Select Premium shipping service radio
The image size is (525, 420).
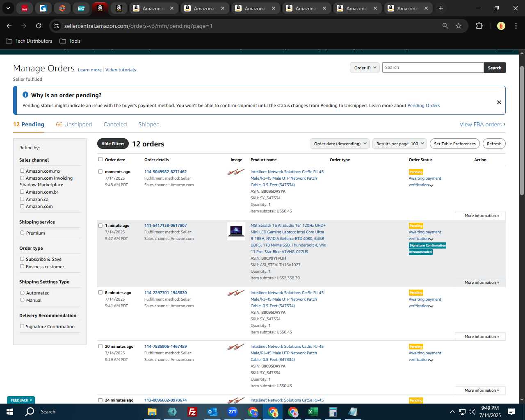[x=22, y=233]
